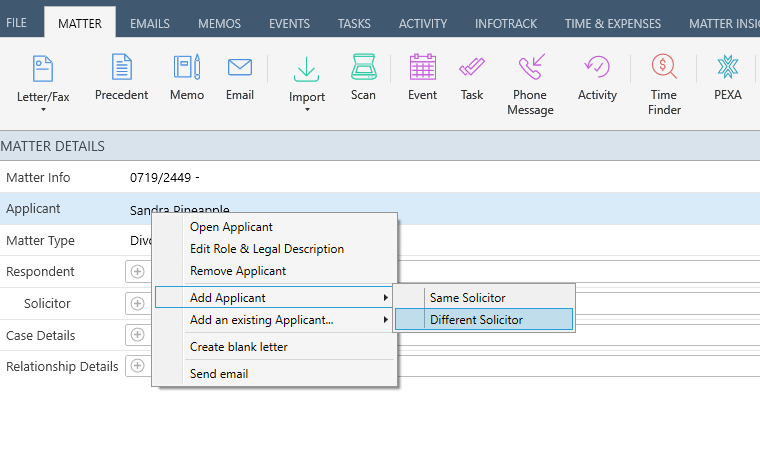
Task: Click the Add Applicant menu entry
Action: pyautogui.click(x=274, y=297)
